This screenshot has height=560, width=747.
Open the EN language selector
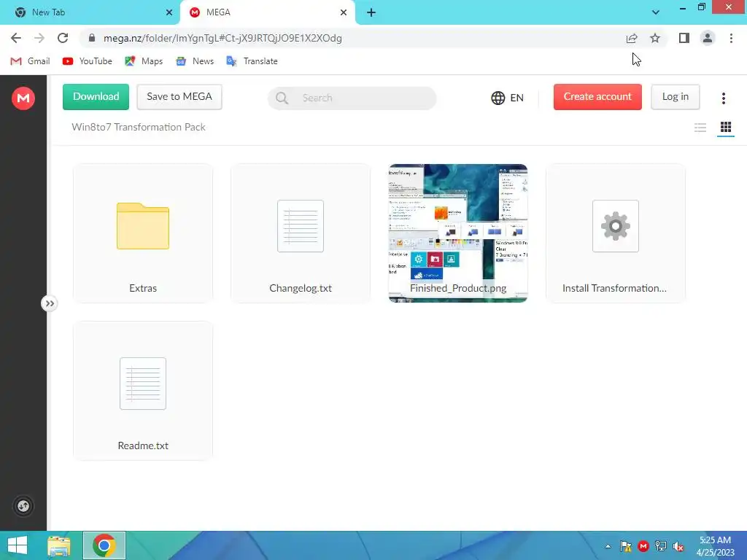pyautogui.click(x=508, y=98)
